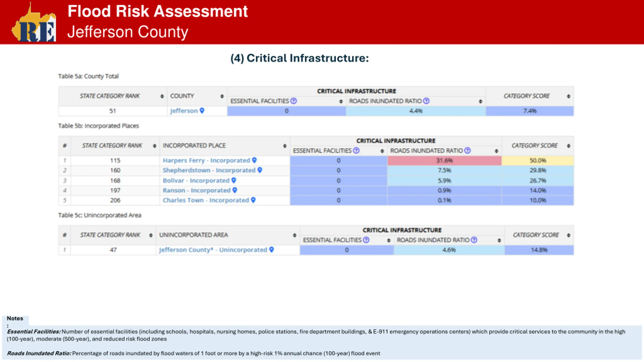Sort Table 5a Category Score arrow

point(569,96)
